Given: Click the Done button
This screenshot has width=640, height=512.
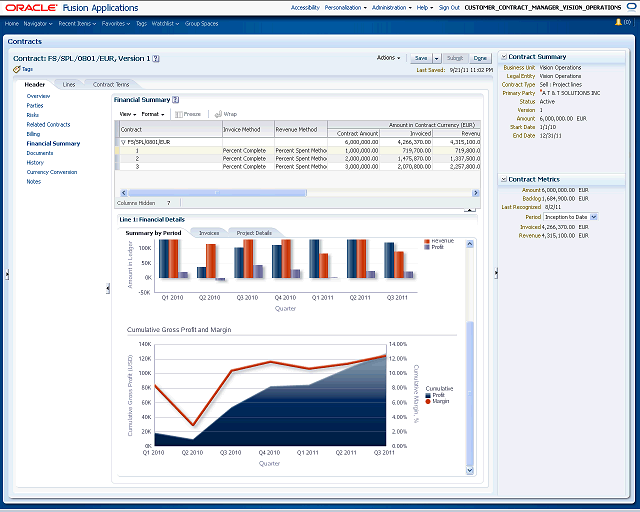Looking at the screenshot, I should (x=480, y=59).
